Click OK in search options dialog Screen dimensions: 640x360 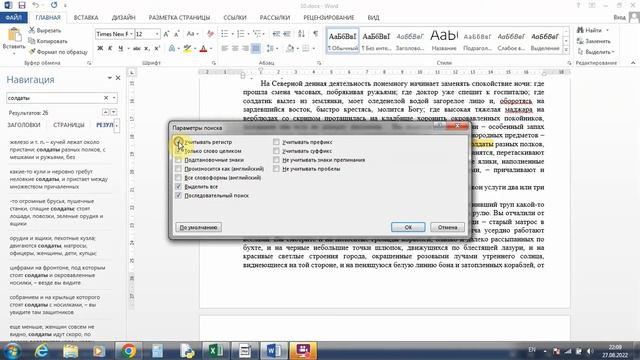click(x=408, y=227)
